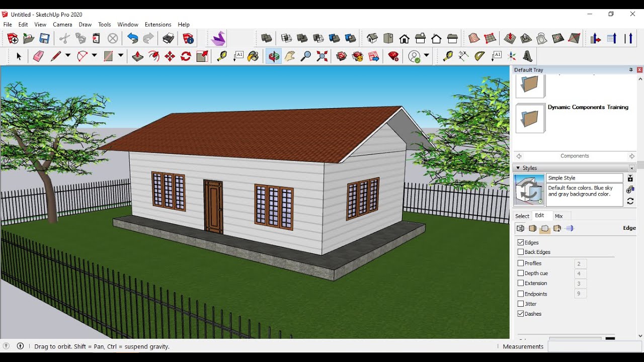Switch to the Front view house icon
Screen dimensions: 644x362
(404, 38)
